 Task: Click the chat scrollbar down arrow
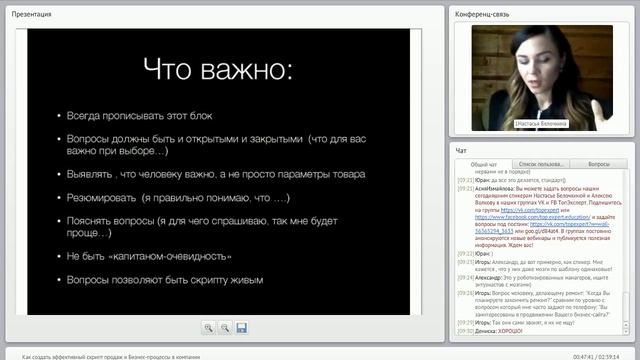coord(626,332)
